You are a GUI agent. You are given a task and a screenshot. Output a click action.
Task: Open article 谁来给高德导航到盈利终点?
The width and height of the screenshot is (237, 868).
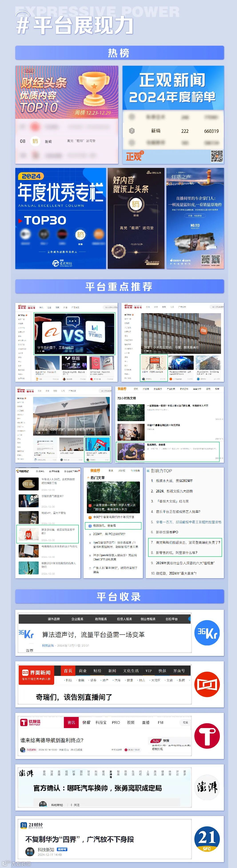click(x=52, y=740)
